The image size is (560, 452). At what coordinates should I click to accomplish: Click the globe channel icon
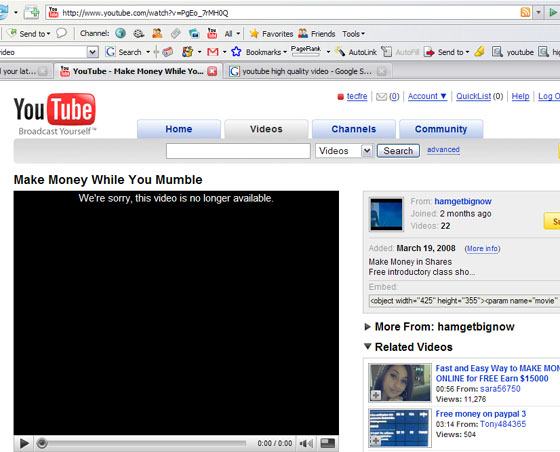click(120, 34)
